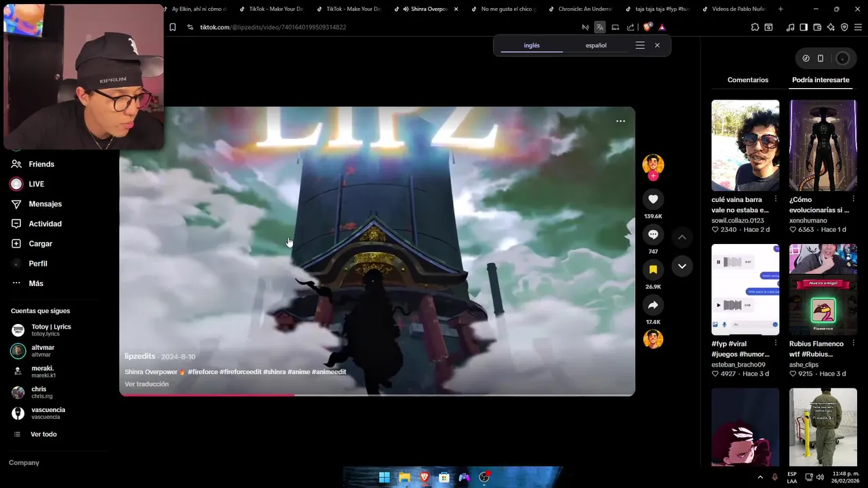
Task: Open options for Rubius Flamenco video
Action: click(853, 344)
